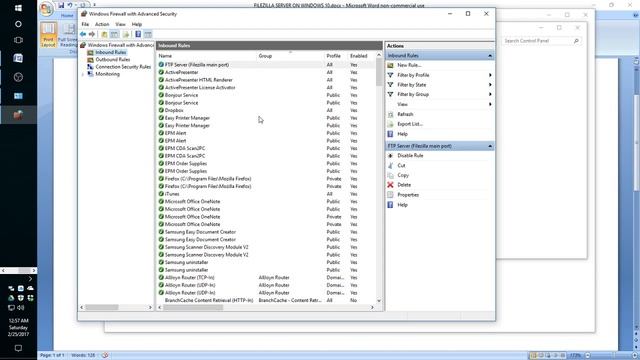Select Connection Security Rules in the tree
Image resolution: width=640 pixels, height=360 pixels.
pyautogui.click(x=123, y=67)
